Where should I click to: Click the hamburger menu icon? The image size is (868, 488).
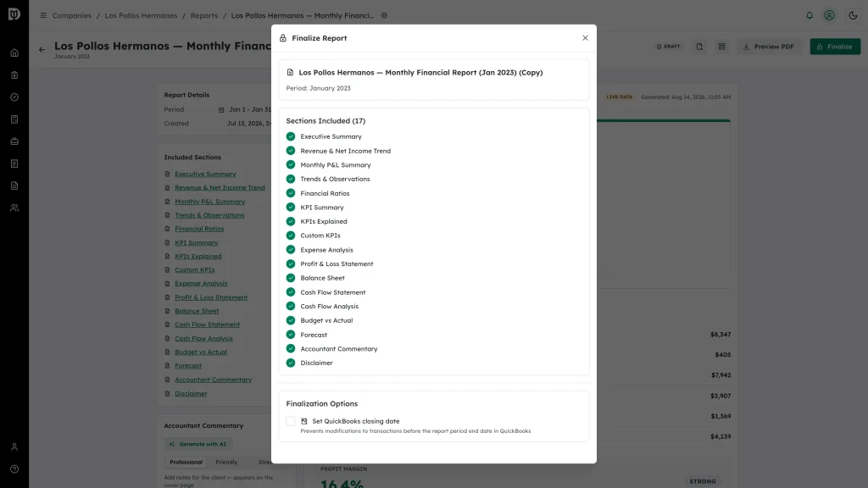tap(43, 15)
